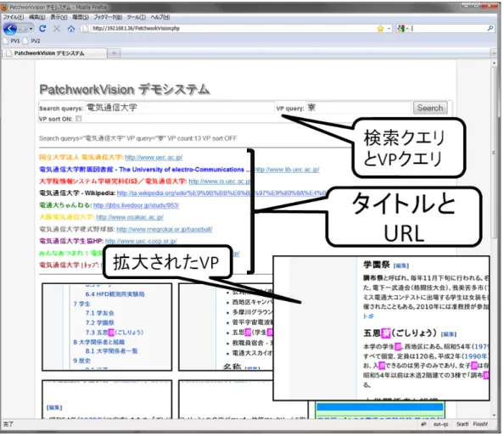Click title 大阪電気通信大学
Viewport: 504px width, 436px height.
tap(66, 217)
